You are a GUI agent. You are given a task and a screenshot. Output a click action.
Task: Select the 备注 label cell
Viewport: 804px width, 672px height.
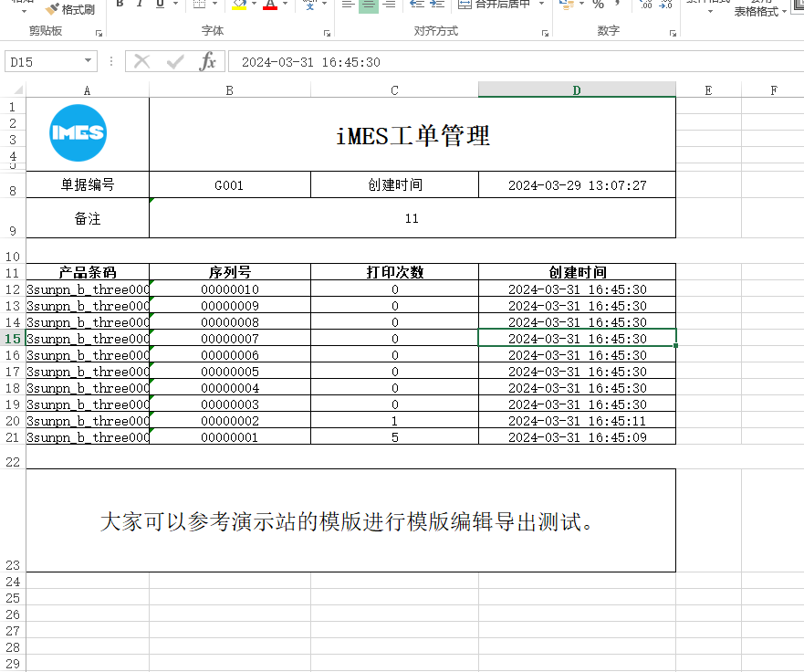click(x=88, y=218)
